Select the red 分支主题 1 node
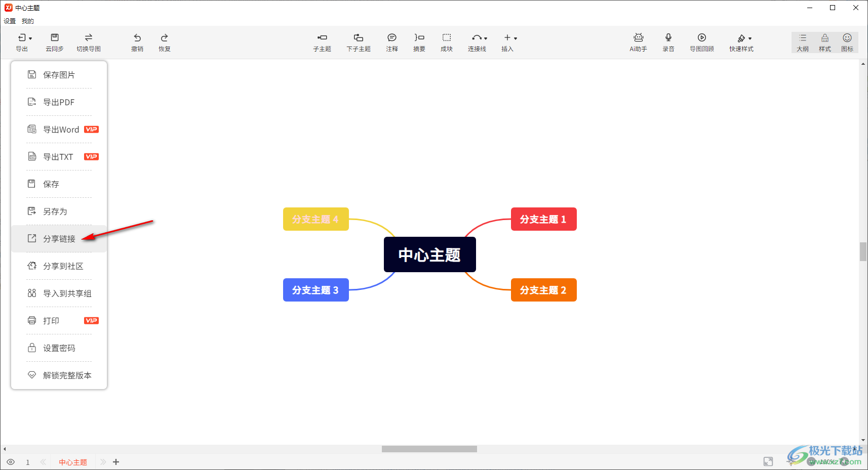This screenshot has width=868, height=470. (x=543, y=219)
